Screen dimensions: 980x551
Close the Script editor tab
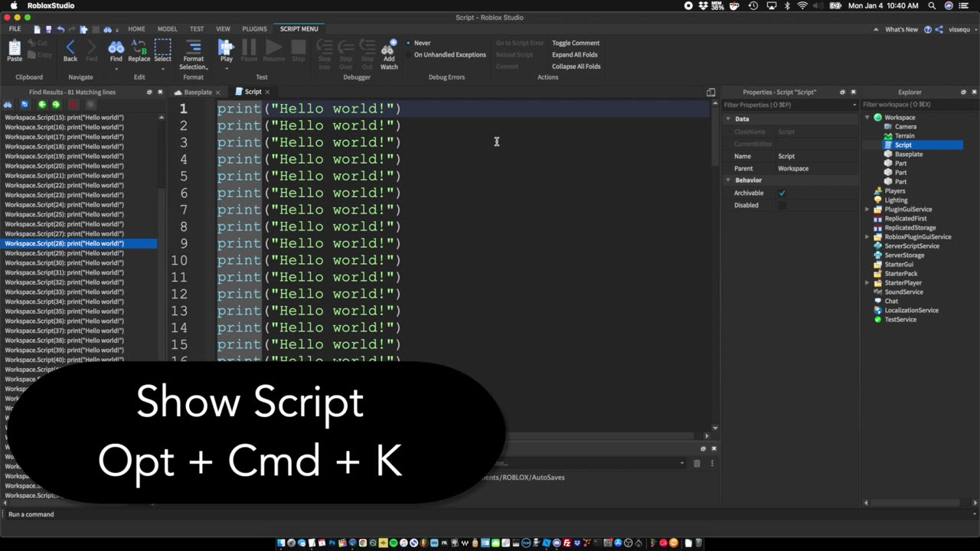267,92
